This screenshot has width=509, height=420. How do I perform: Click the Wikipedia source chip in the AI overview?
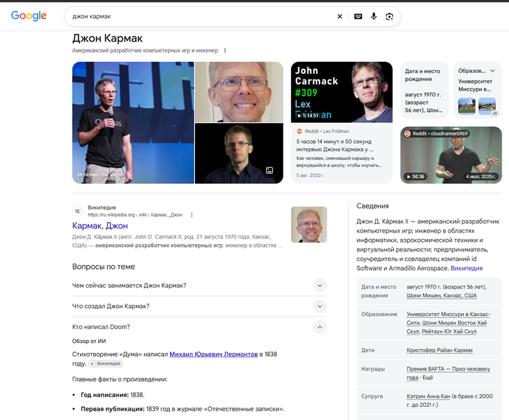tap(106, 363)
